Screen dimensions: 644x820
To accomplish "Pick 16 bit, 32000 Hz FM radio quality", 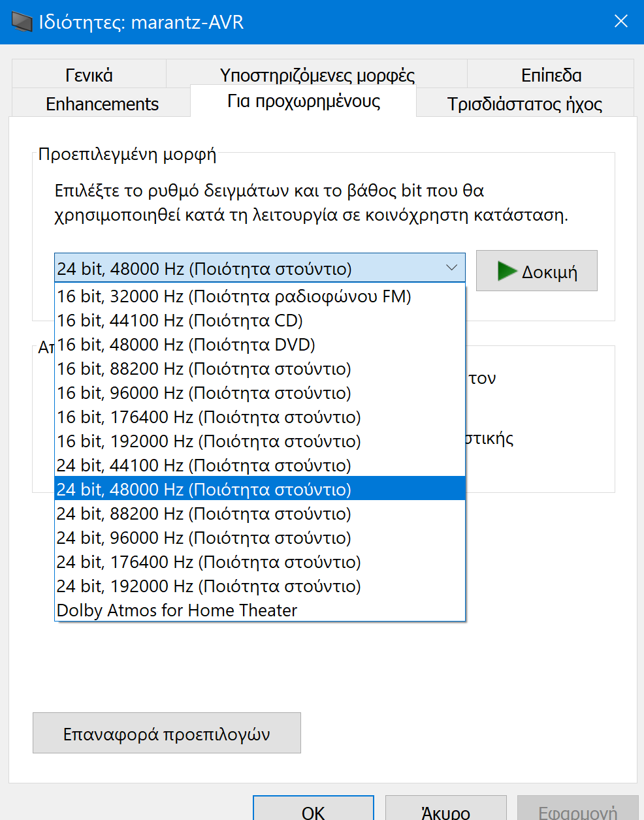I will (234, 296).
